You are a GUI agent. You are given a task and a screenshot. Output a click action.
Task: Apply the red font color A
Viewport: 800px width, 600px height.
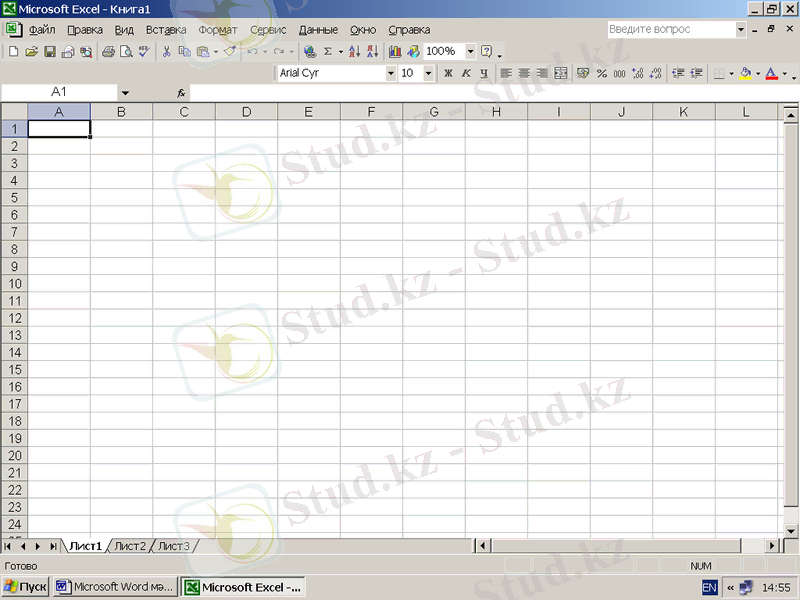772,73
